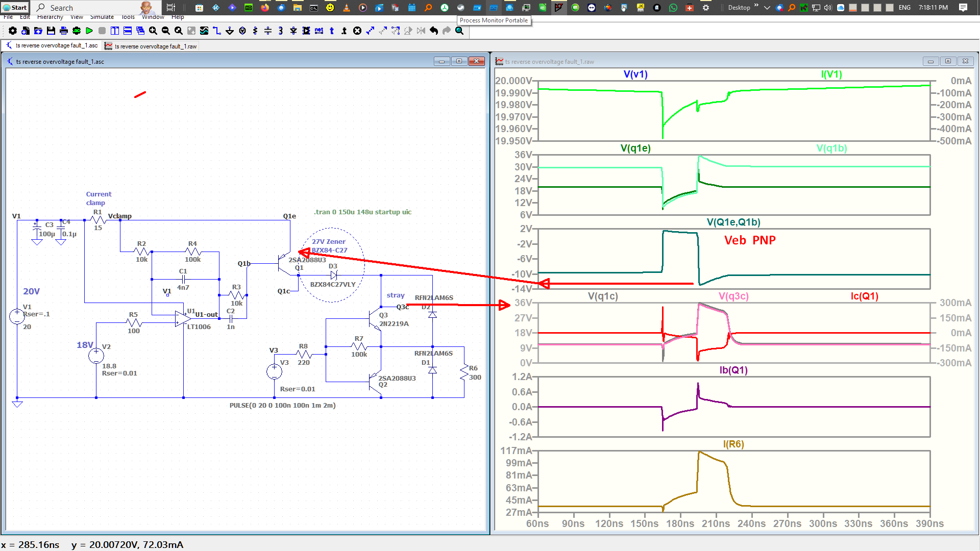The height and width of the screenshot is (551, 980).
Task: Open the Find search icon in toolbar
Action: (459, 31)
